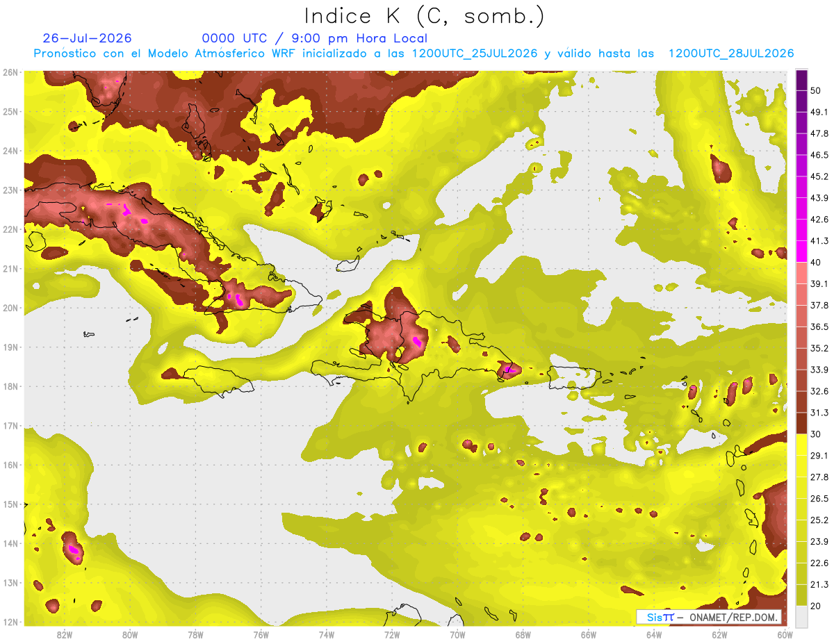Click the 22N latitude label
Image resolution: width=834 pixels, height=644 pixels.
[10, 229]
